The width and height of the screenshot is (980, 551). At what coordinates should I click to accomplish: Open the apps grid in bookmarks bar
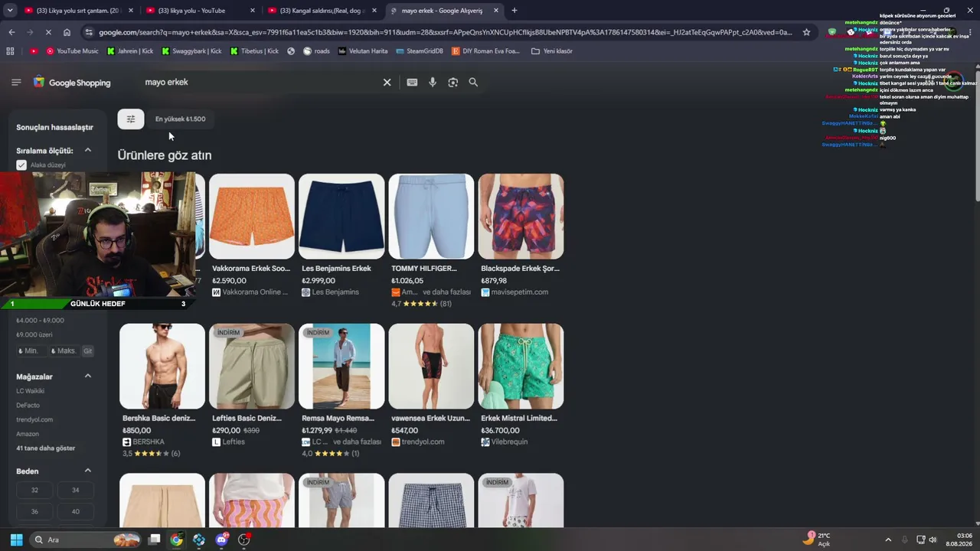click(x=10, y=51)
